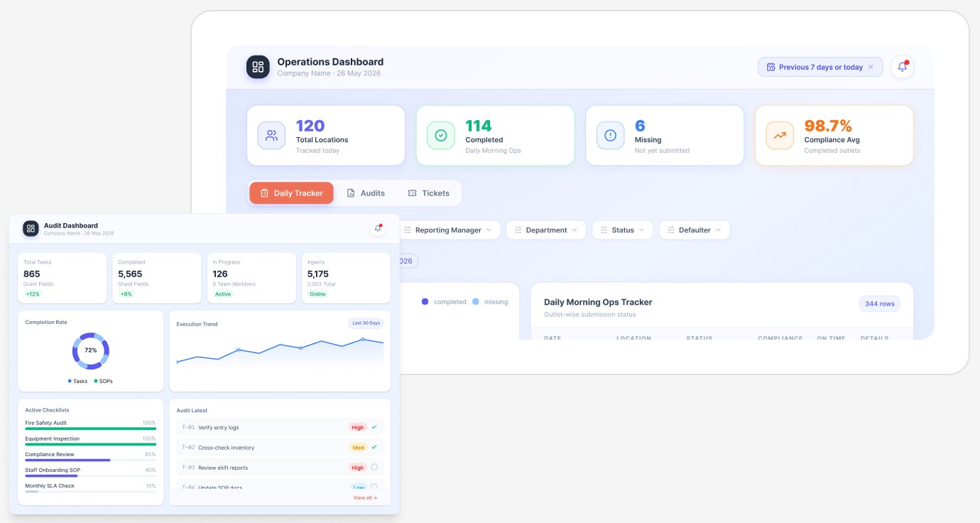Click the +12% badge under Total Tasks
980x523 pixels.
[33, 294]
